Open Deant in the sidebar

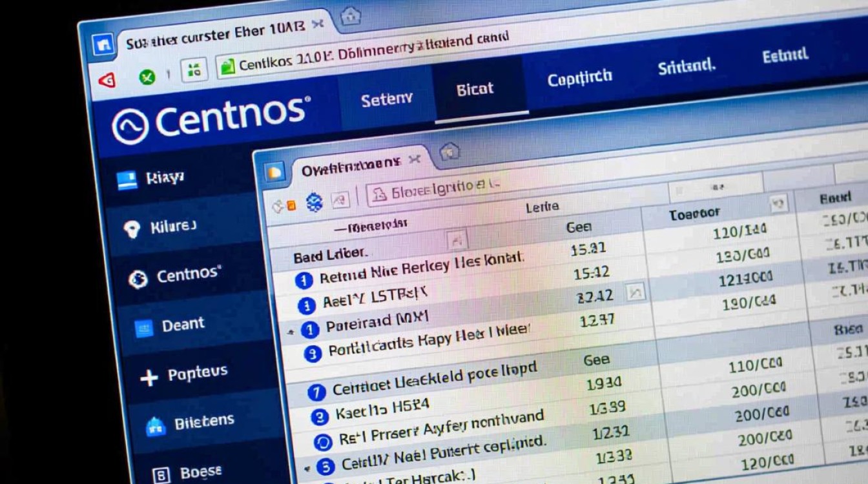(x=183, y=325)
